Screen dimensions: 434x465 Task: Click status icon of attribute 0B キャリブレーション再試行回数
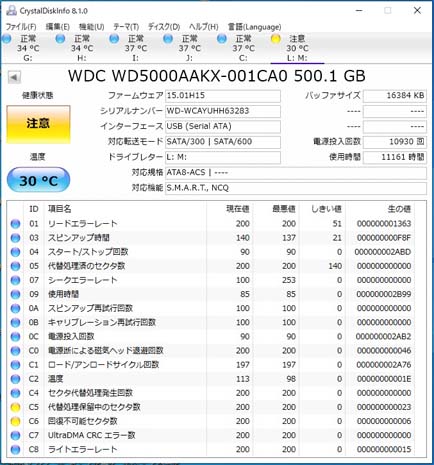pos(15,322)
